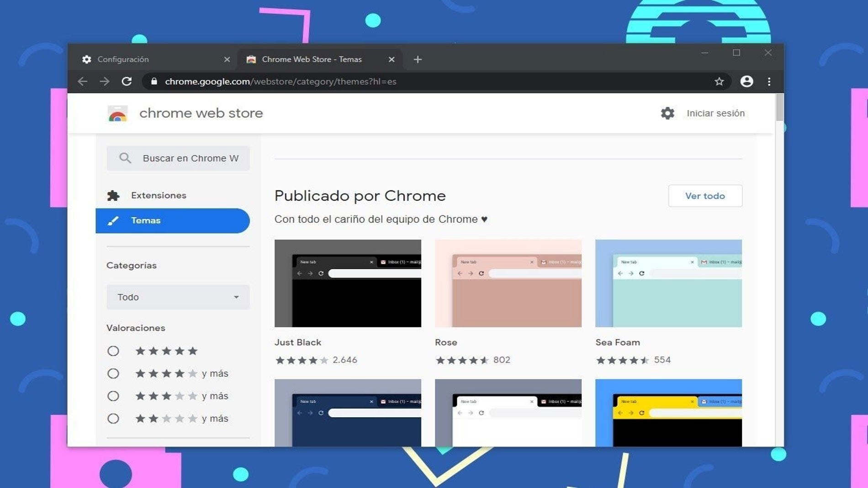Click the Iniciar sesión link

click(x=715, y=113)
